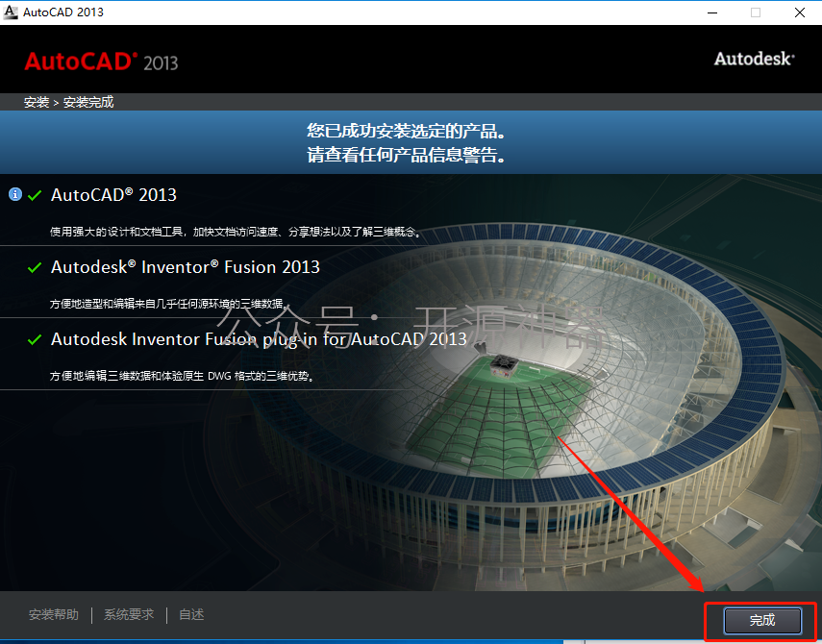Open the 系统要求 link
Viewport: 822px width, 644px height.
(129, 614)
